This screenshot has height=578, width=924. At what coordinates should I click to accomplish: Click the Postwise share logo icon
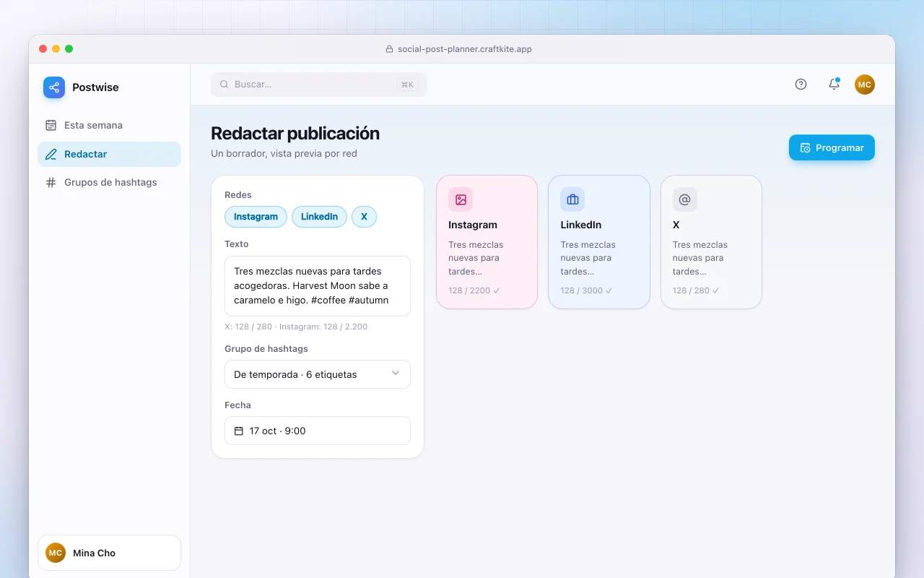point(54,87)
